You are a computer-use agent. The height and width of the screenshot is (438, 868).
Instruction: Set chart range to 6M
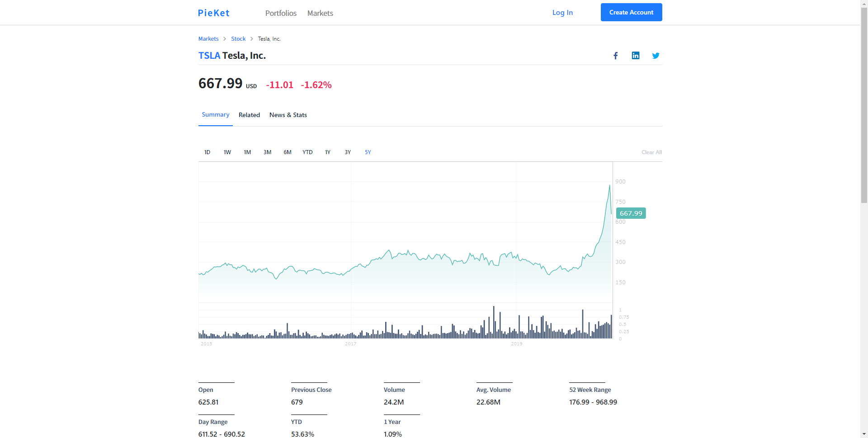pos(288,152)
